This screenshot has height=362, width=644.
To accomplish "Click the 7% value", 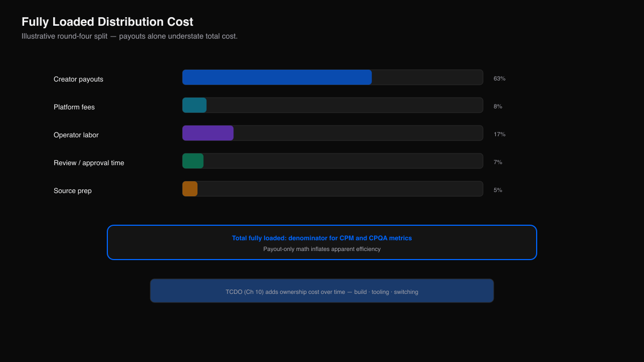I will point(498,162).
